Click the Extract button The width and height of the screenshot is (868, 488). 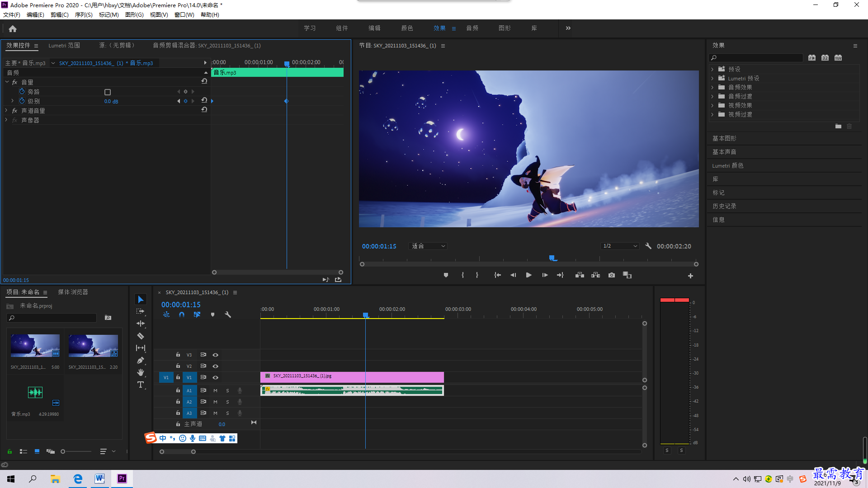[595, 275]
